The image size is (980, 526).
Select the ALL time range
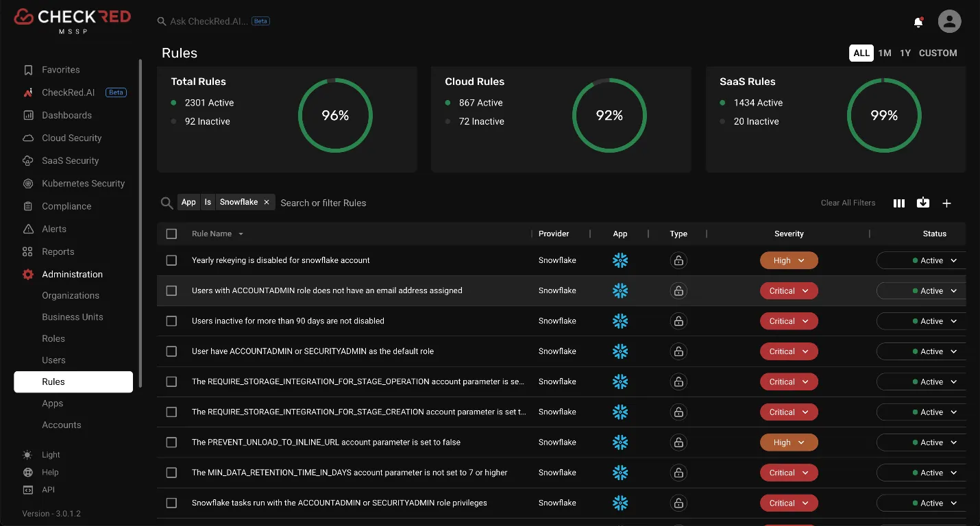(861, 53)
